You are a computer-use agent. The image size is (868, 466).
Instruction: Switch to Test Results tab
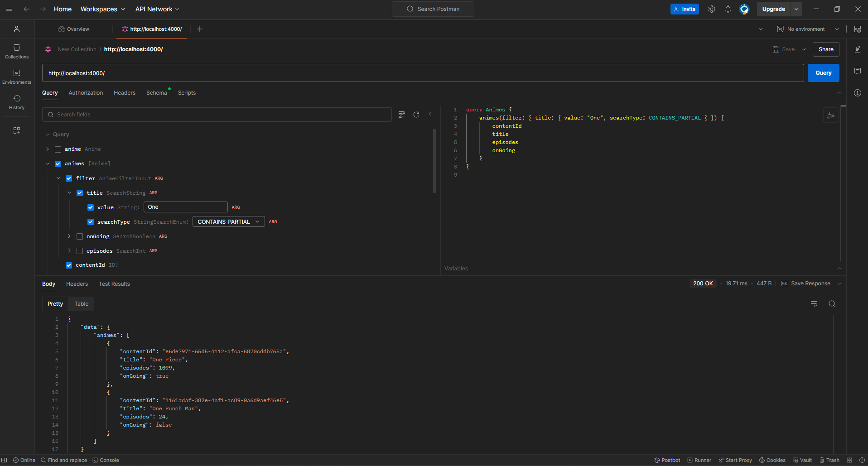(x=114, y=284)
